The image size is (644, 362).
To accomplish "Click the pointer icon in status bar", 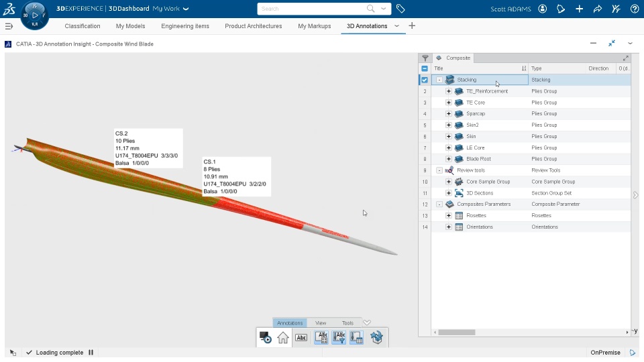I will [x=13, y=353].
